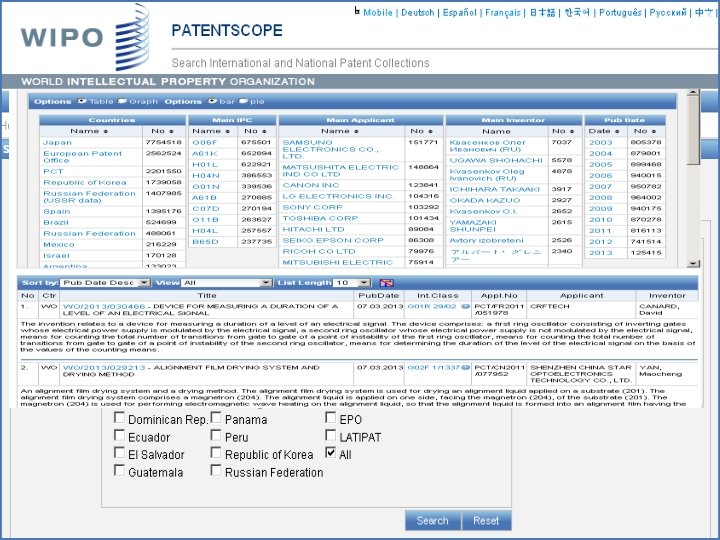Click the Search button
Screen dimensions: 720x540
(x=433, y=520)
